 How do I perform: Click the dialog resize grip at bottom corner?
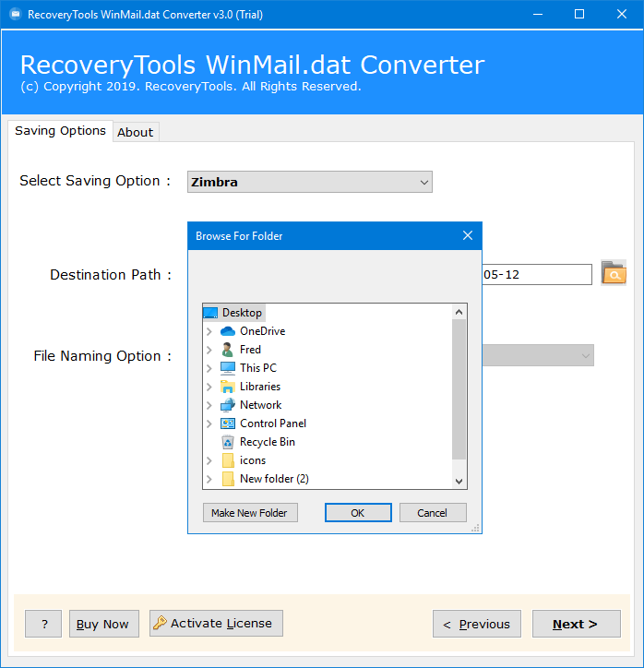(x=475, y=529)
